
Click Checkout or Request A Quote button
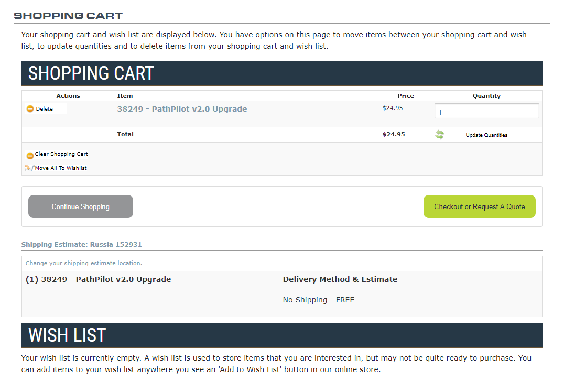(x=479, y=206)
